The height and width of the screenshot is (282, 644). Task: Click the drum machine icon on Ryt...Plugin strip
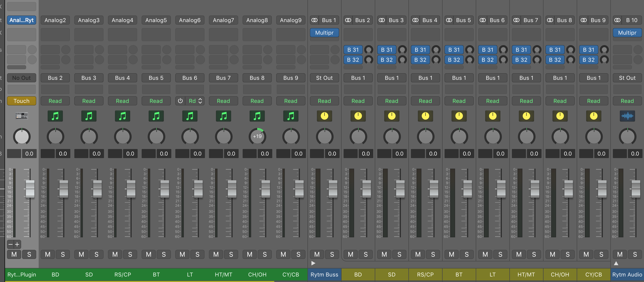(22, 116)
